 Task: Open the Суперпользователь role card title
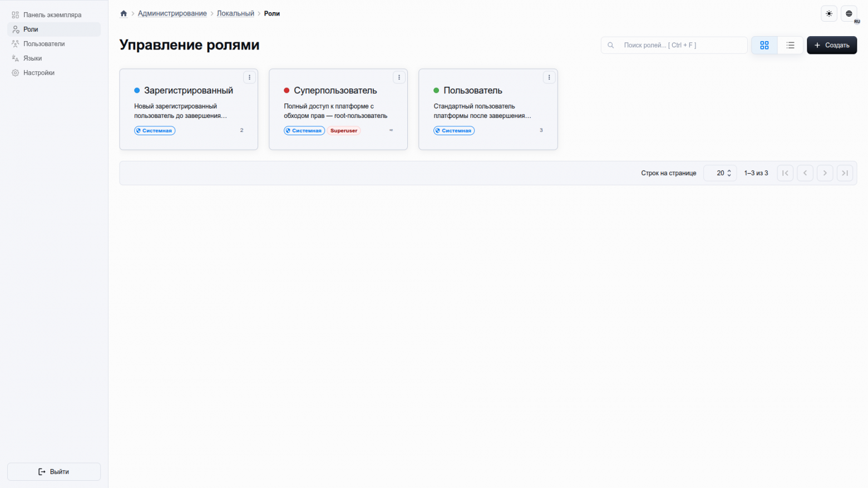coord(336,90)
